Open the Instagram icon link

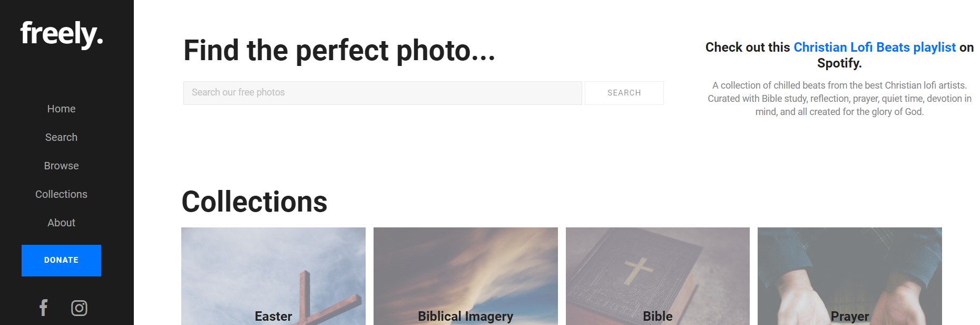pyautogui.click(x=79, y=308)
